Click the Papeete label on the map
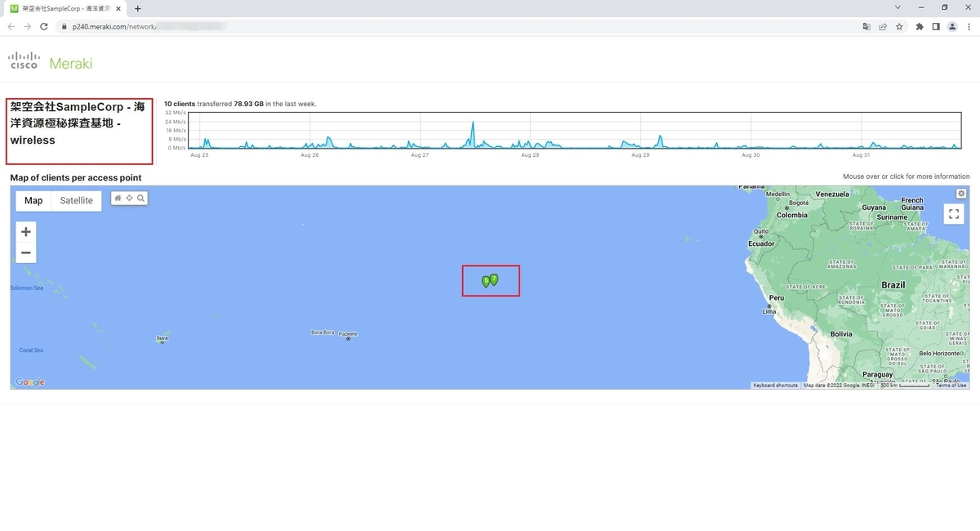 point(349,333)
